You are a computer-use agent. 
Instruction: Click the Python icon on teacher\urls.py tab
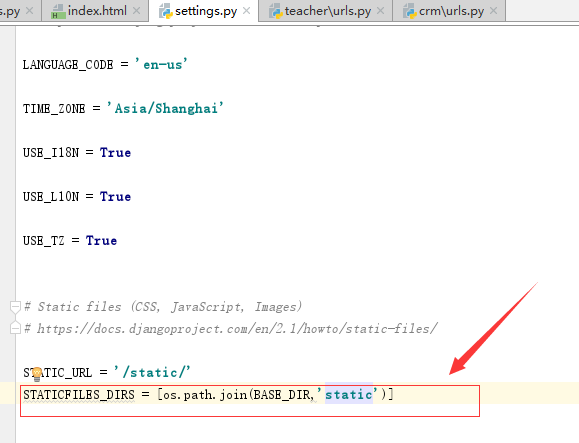point(275,11)
